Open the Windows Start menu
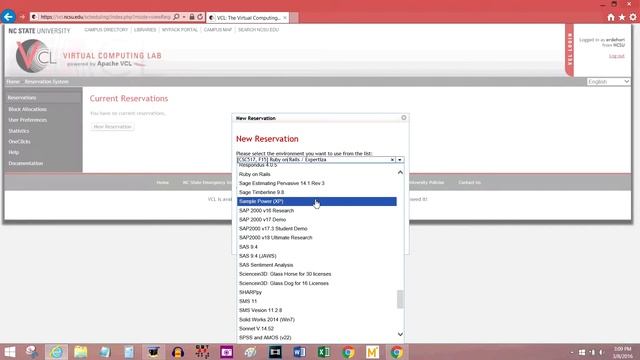This screenshot has width=640, height=360. 9,352
